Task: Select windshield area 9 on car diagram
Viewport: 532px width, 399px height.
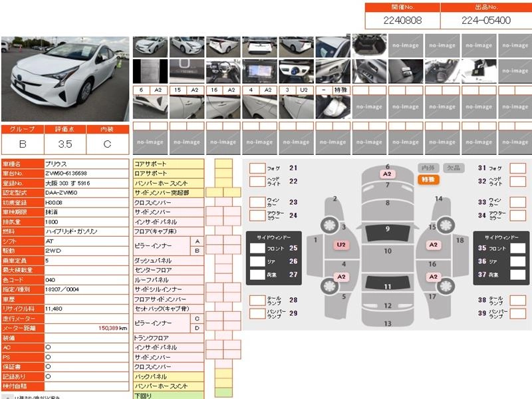Action: tap(388, 232)
